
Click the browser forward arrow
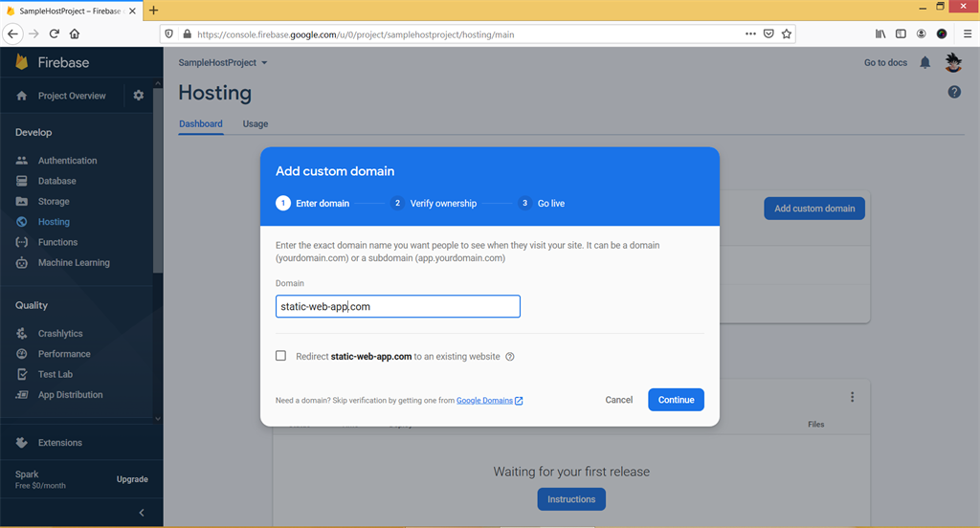(33, 33)
